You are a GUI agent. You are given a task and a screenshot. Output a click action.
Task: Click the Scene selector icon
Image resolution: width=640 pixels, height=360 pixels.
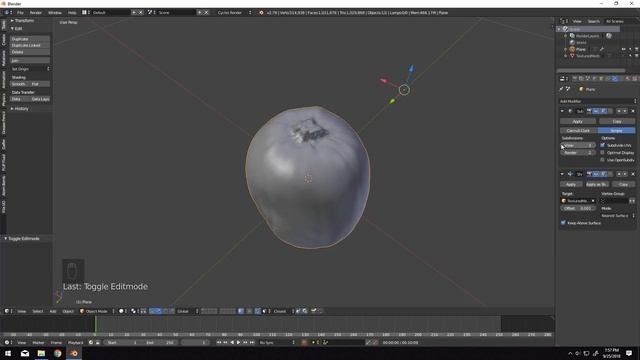(x=150, y=13)
